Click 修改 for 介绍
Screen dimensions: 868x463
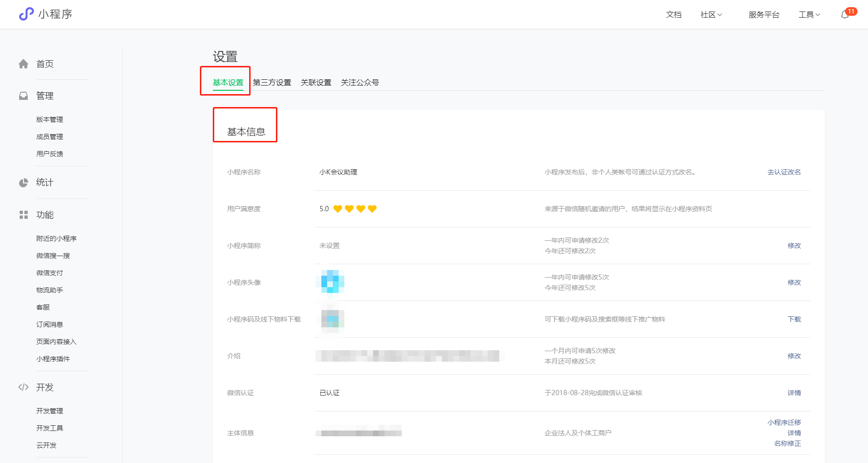coord(794,356)
